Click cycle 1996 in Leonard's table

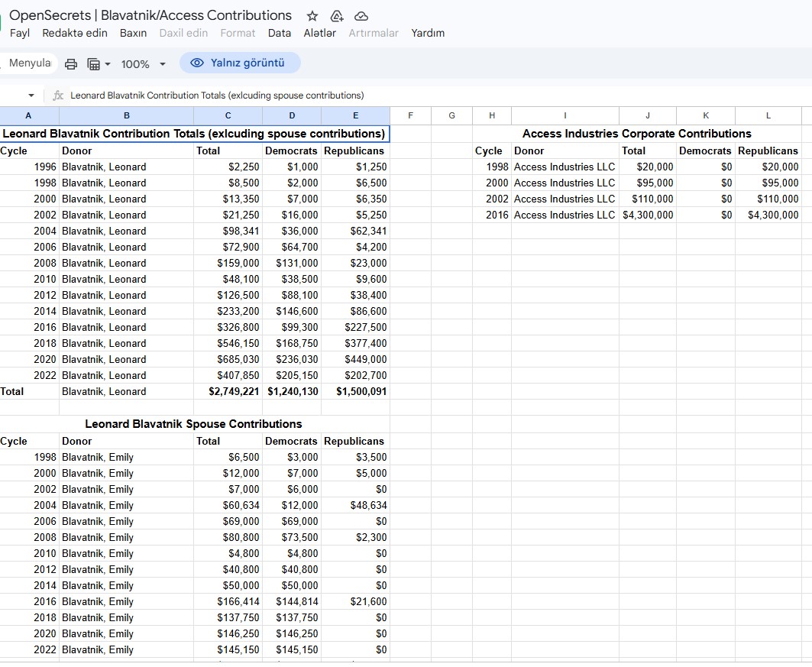pos(30,167)
